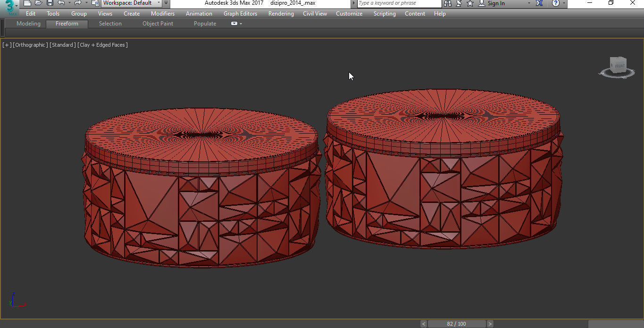The width and height of the screenshot is (644, 328).
Task: Select the left round box model
Action: pos(202,188)
